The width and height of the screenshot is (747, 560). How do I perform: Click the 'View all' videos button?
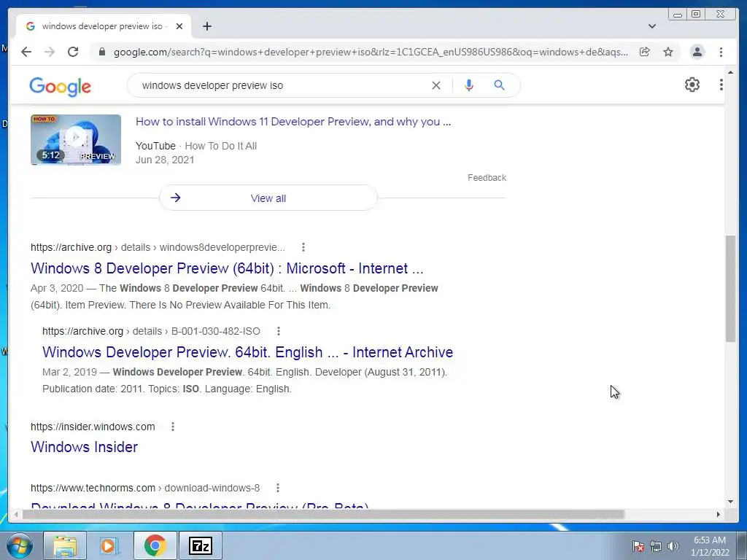pos(268,198)
